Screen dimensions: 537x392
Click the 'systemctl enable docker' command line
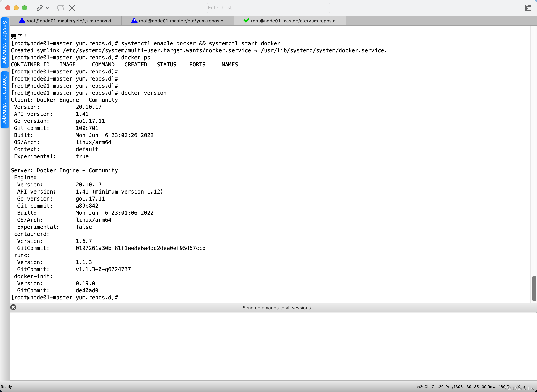[x=146, y=43]
